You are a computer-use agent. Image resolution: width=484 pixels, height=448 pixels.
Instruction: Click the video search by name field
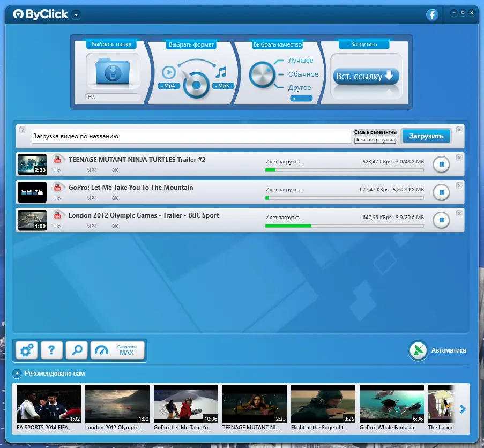191,136
